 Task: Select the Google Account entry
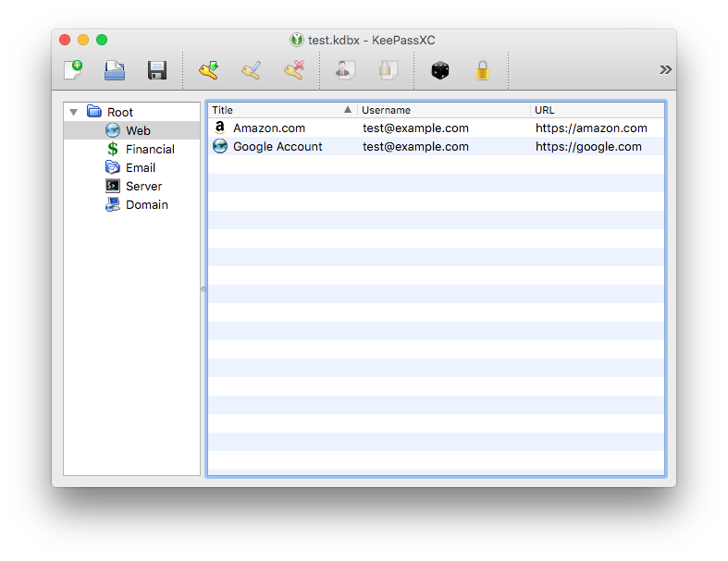tap(436, 146)
